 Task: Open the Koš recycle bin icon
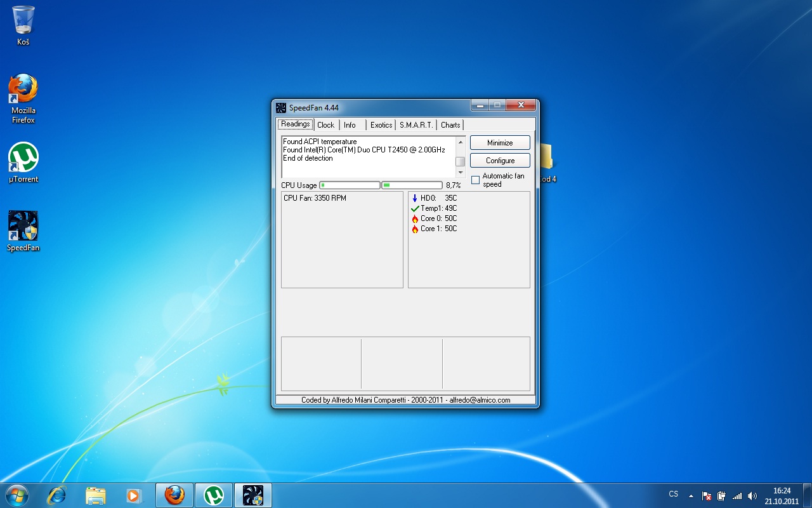(x=23, y=25)
